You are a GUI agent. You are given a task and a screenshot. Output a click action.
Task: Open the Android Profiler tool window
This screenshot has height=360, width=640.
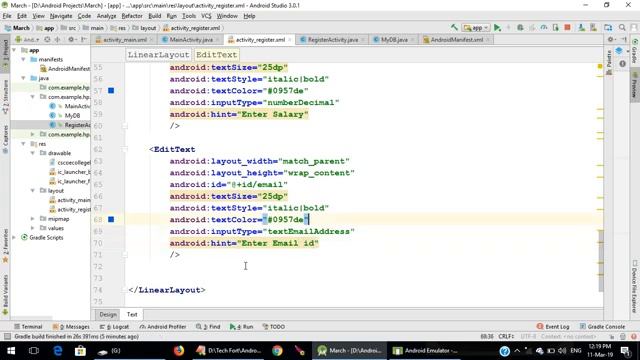pyautogui.click(x=162, y=327)
